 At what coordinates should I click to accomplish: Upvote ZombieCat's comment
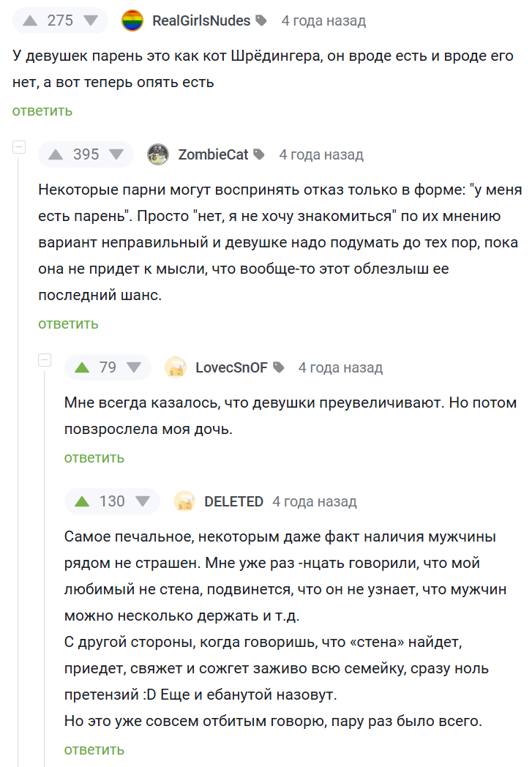pyautogui.click(x=56, y=154)
